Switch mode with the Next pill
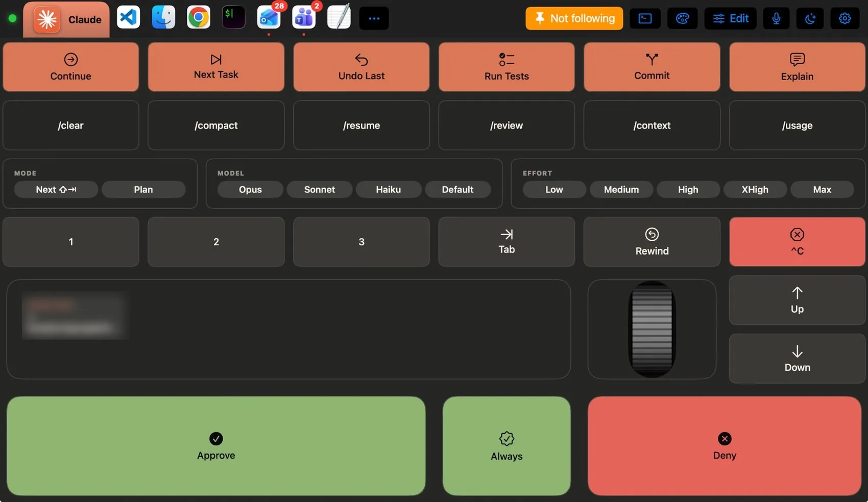The width and height of the screenshot is (868, 502). pos(56,189)
